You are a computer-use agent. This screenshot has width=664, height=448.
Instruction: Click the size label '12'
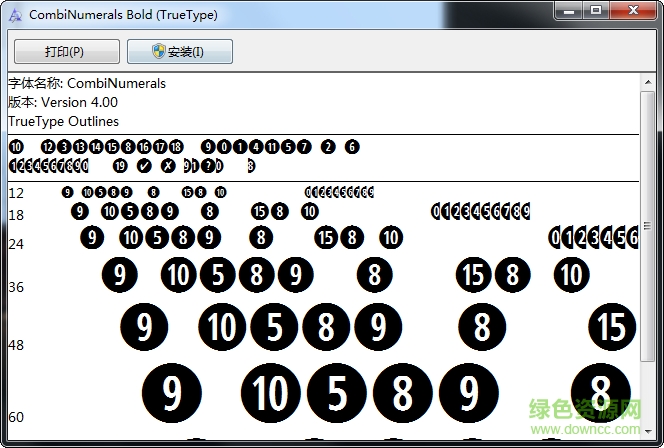pos(16,194)
